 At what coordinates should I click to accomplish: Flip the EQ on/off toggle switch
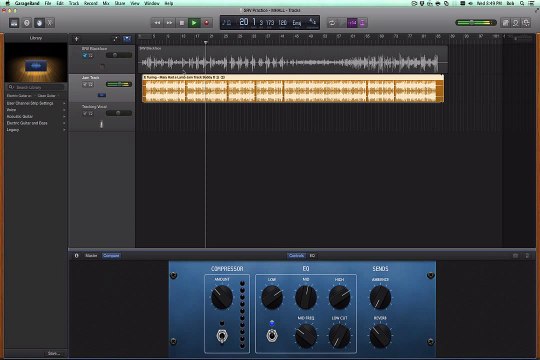[x=272, y=335]
